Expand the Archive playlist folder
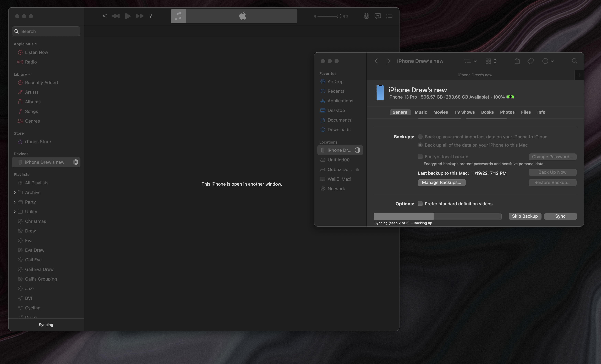Screen dimensions: 601x364 (15, 192)
